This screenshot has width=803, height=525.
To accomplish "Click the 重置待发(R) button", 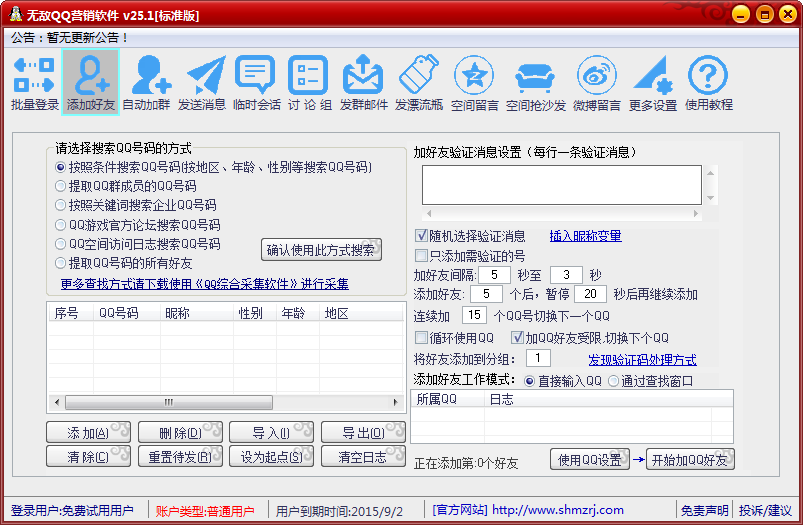I will tap(180, 456).
